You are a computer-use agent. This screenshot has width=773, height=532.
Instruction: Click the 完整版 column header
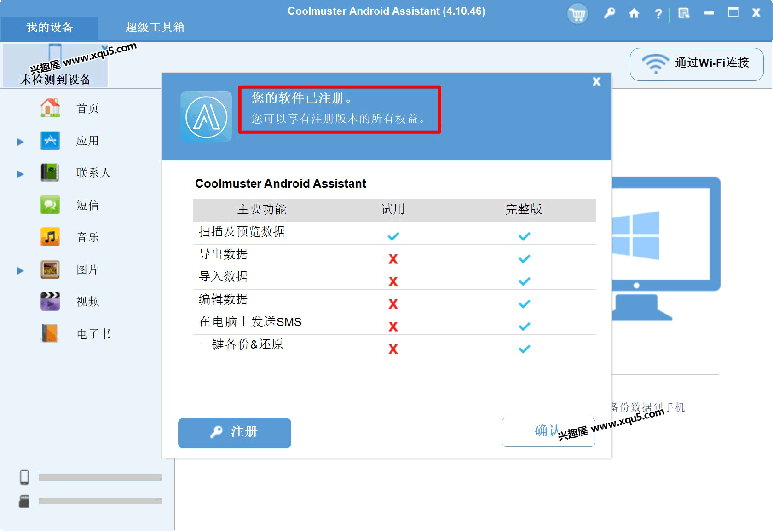[x=524, y=210]
